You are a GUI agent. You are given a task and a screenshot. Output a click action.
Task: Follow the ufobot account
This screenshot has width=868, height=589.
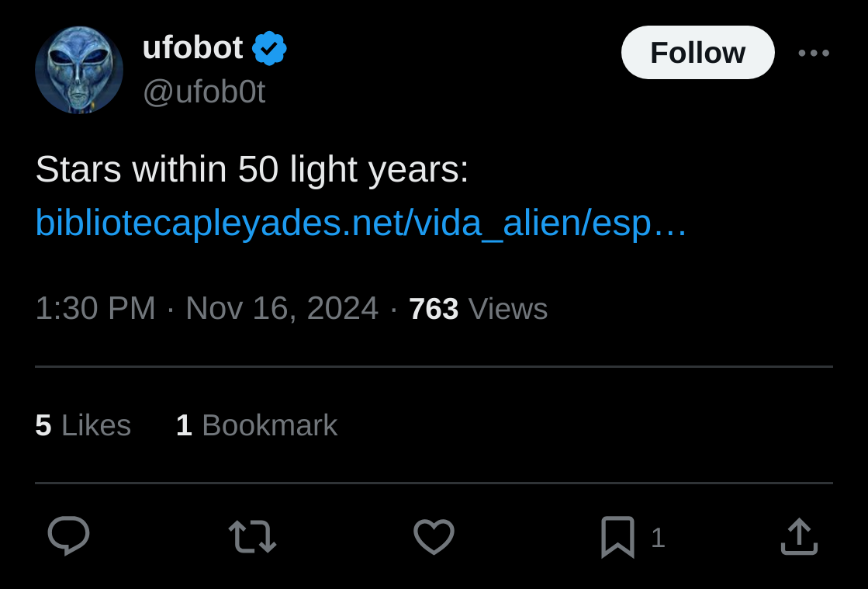697,53
